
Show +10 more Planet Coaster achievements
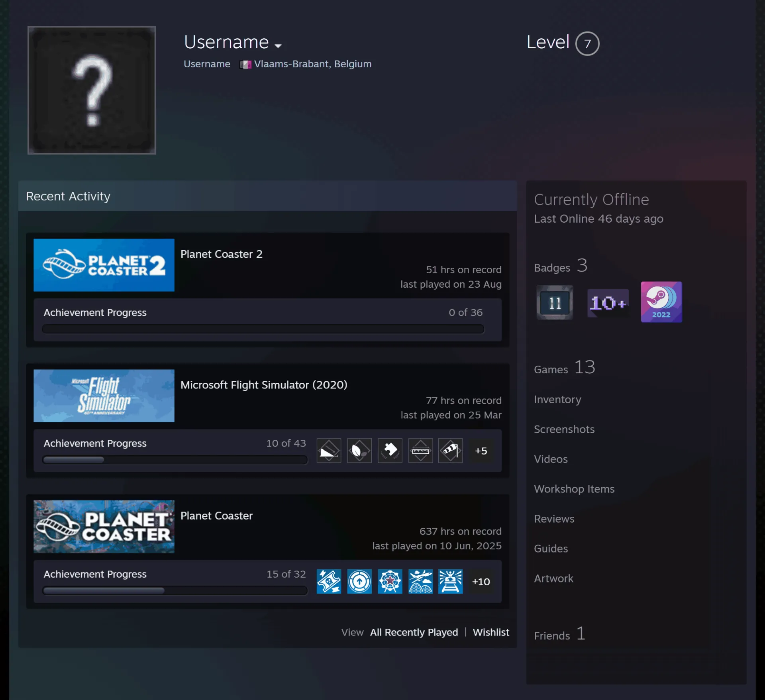481,581
